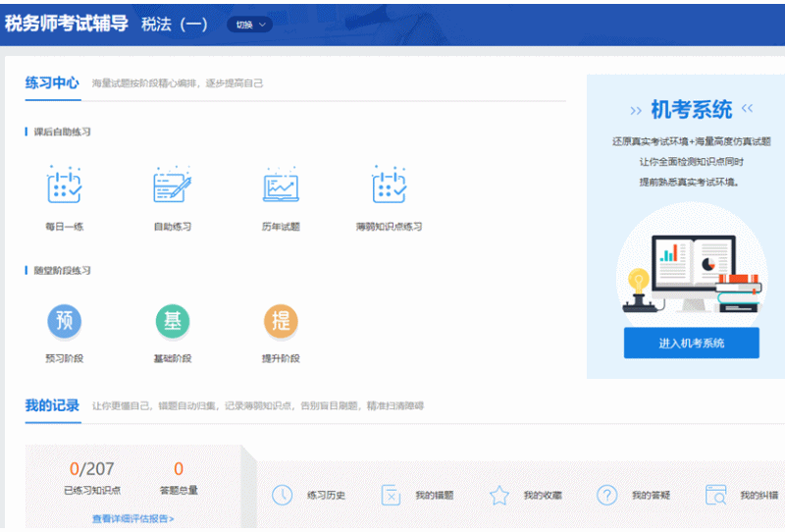Image resolution: width=785 pixels, height=532 pixels.
Task: Switch to the 我的记录 tab
Action: point(52,405)
